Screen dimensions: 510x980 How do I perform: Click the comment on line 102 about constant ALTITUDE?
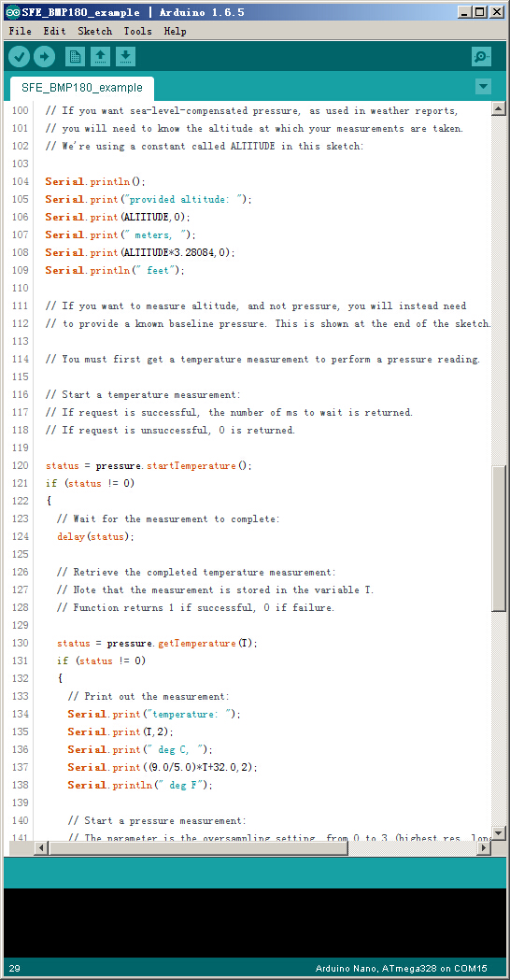coord(204,147)
